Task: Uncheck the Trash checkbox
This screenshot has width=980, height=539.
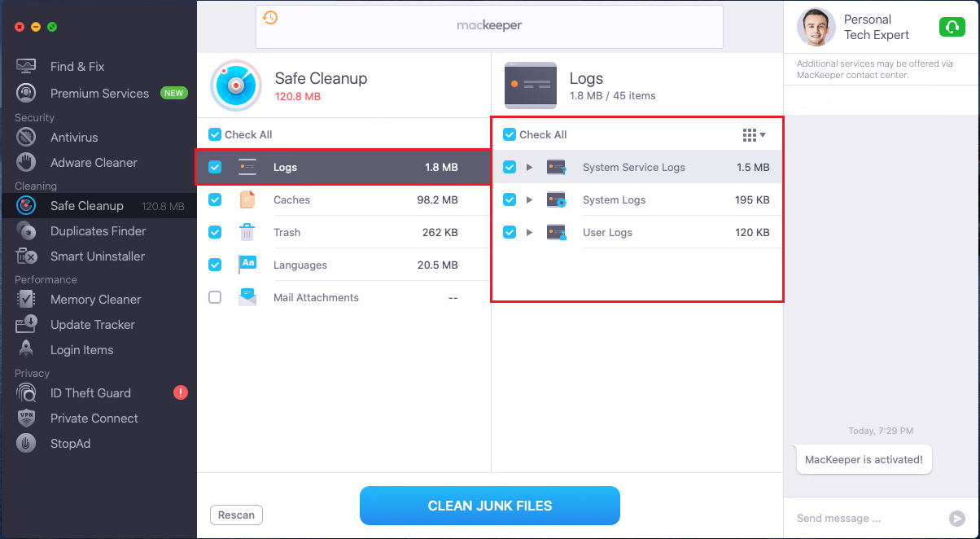Action: pyautogui.click(x=215, y=232)
